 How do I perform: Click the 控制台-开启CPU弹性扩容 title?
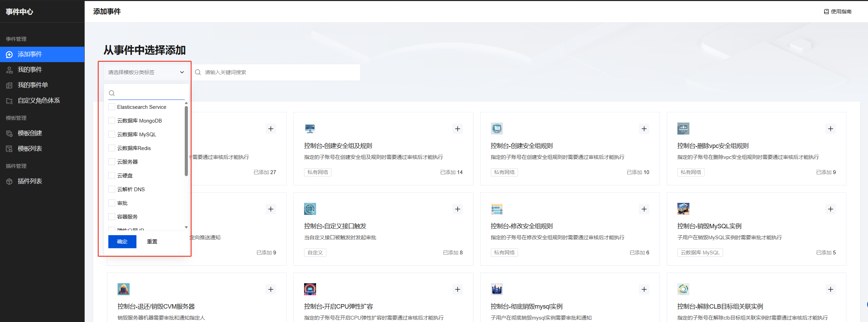[338, 307]
